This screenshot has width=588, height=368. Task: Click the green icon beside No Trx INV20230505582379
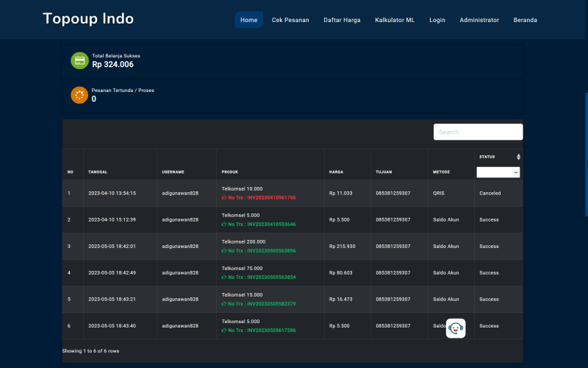point(224,304)
